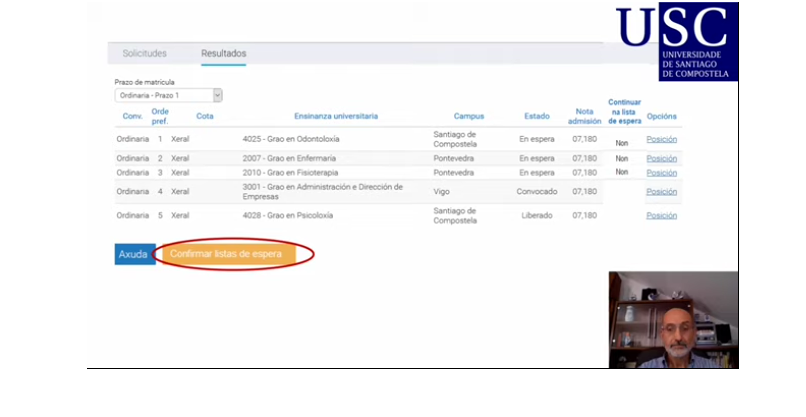Image resolution: width=806 pixels, height=417 pixels.
Task: Open Posición link for Grao en Enfermaría
Action: pos(662,158)
